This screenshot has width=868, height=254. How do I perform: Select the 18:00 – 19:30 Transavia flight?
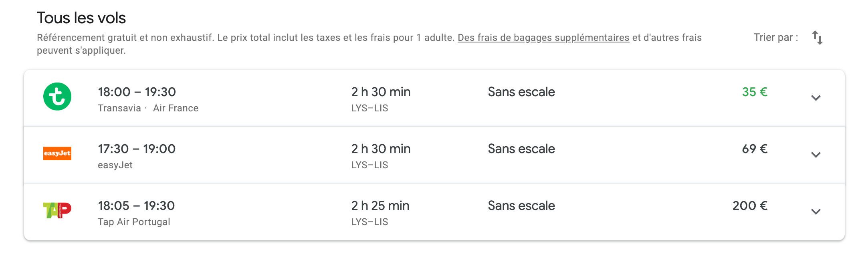(434, 98)
